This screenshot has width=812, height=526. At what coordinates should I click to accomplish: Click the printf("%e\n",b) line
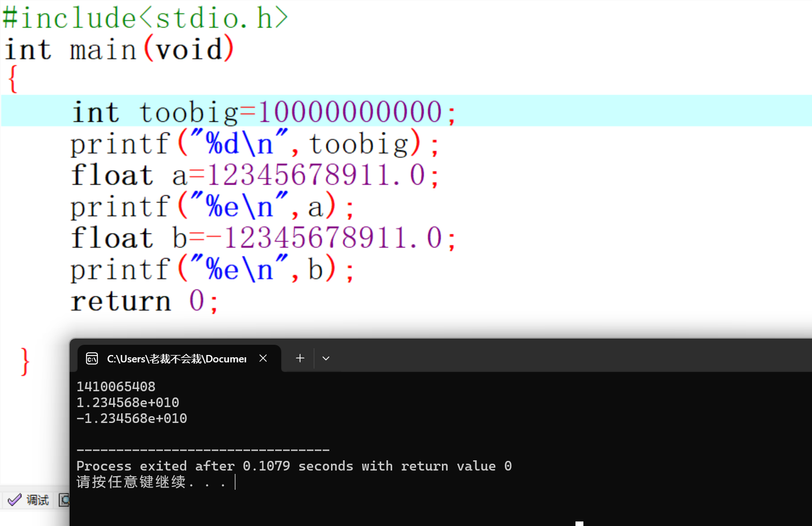(x=212, y=269)
